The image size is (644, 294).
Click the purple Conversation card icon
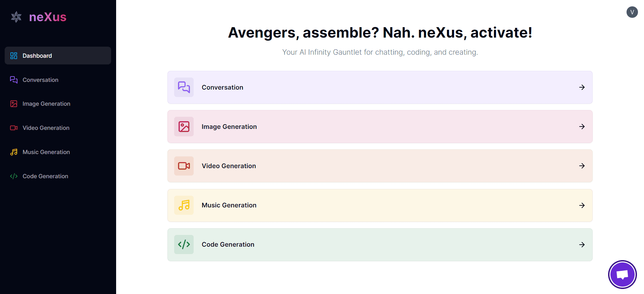point(184,87)
